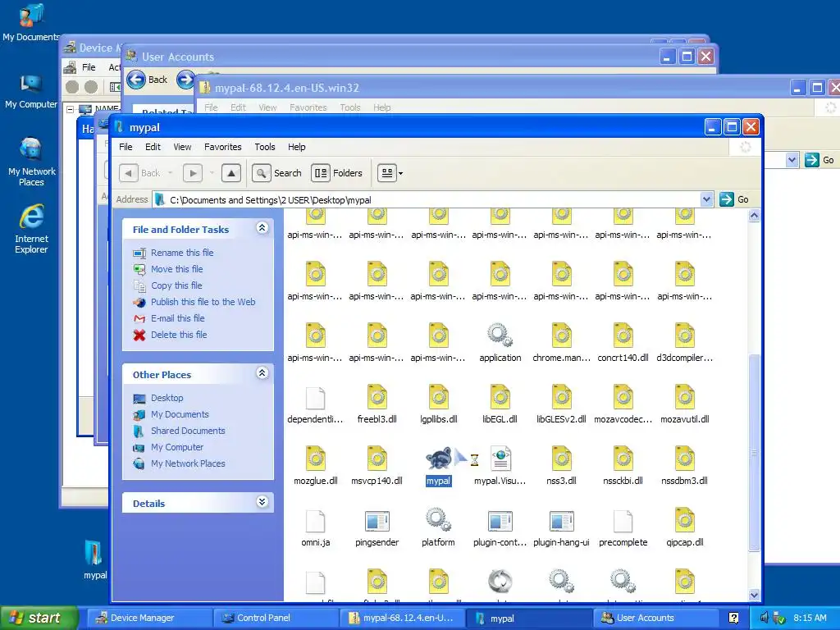
Task: Select the platform configuration file icon
Action: [438, 520]
